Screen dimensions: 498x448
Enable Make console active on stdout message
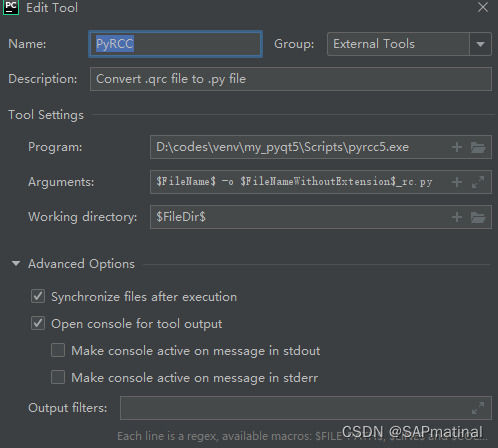tap(58, 350)
